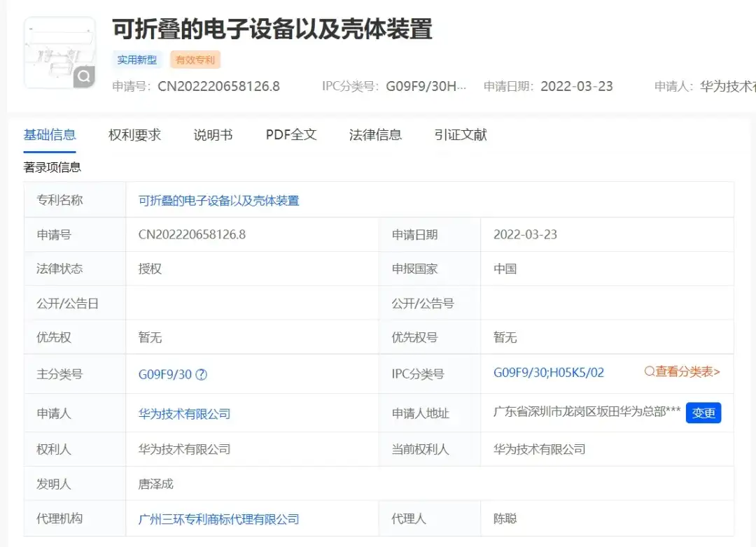Click 暂无 in the 优先权号 cell

pos(505,337)
